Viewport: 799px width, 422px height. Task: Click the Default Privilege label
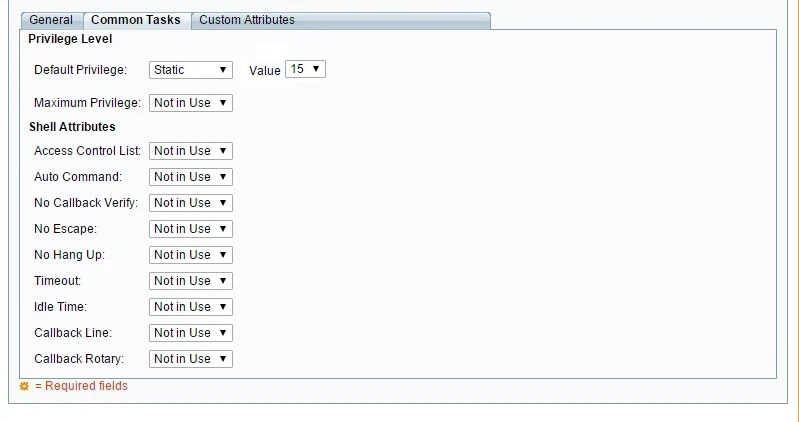coord(80,71)
